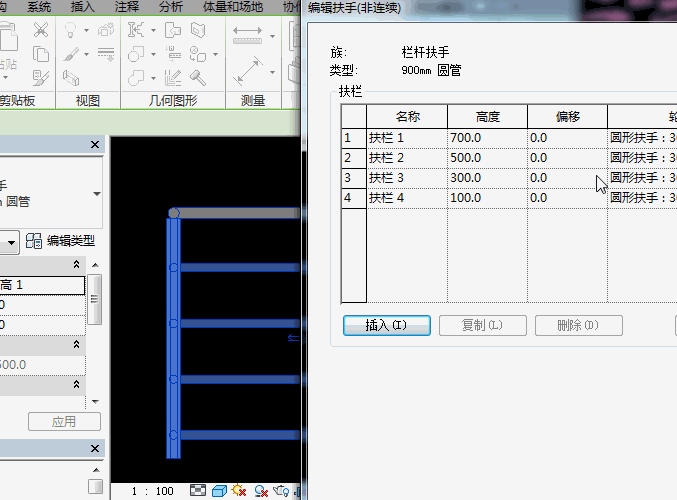677x500 pixels.
Task: Open the Join Geometry dropdown arrow
Action: point(153,78)
